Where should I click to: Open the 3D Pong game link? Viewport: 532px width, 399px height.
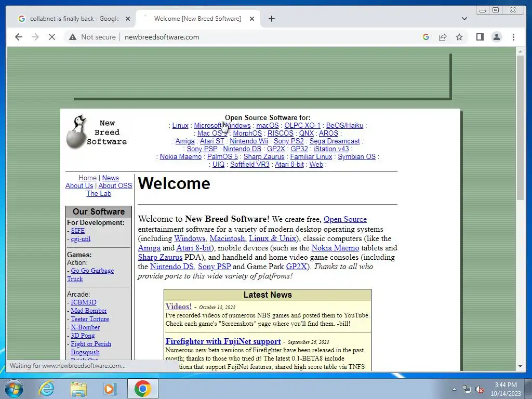click(x=83, y=336)
